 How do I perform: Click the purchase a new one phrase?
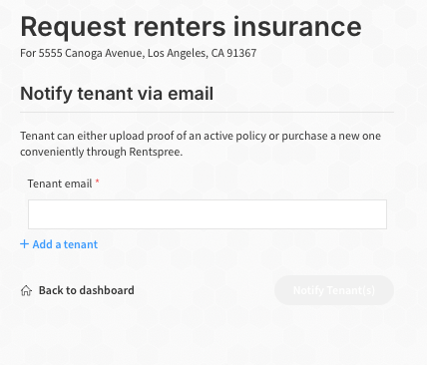(331, 136)
